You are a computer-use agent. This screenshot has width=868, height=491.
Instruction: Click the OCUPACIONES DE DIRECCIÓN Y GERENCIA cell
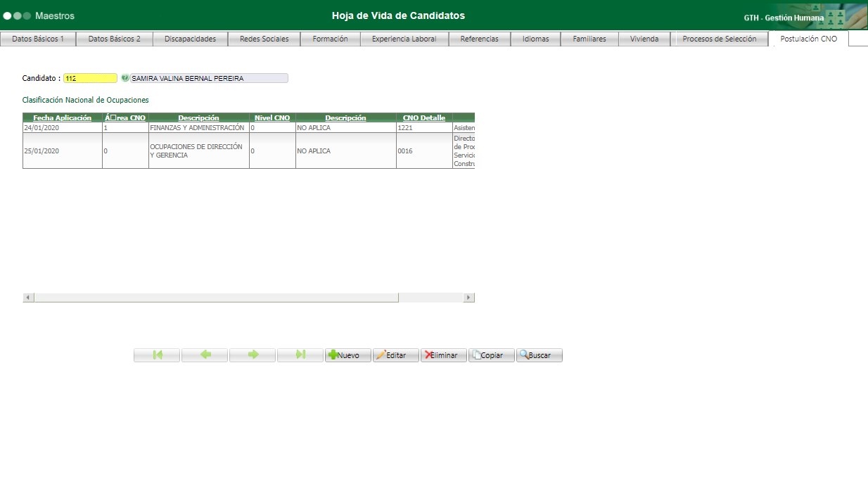point(199,151)
